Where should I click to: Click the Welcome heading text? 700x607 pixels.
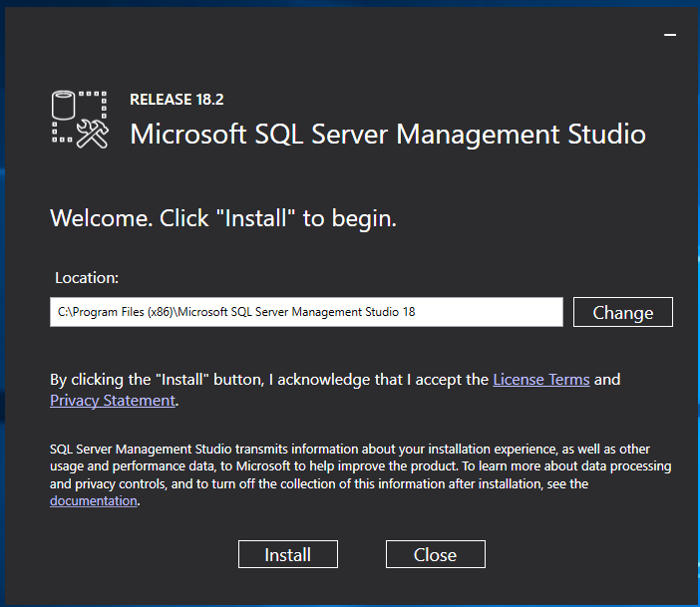pos(223,218)
